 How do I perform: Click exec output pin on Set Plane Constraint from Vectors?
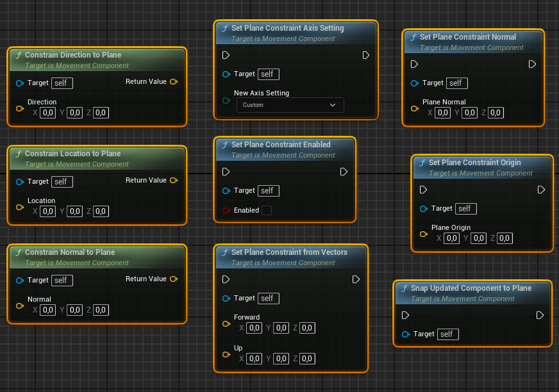[356, 279]
